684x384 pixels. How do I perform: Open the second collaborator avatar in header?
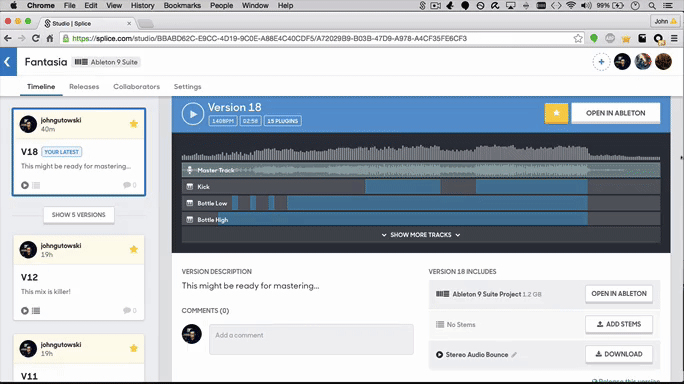pos(643,62)
